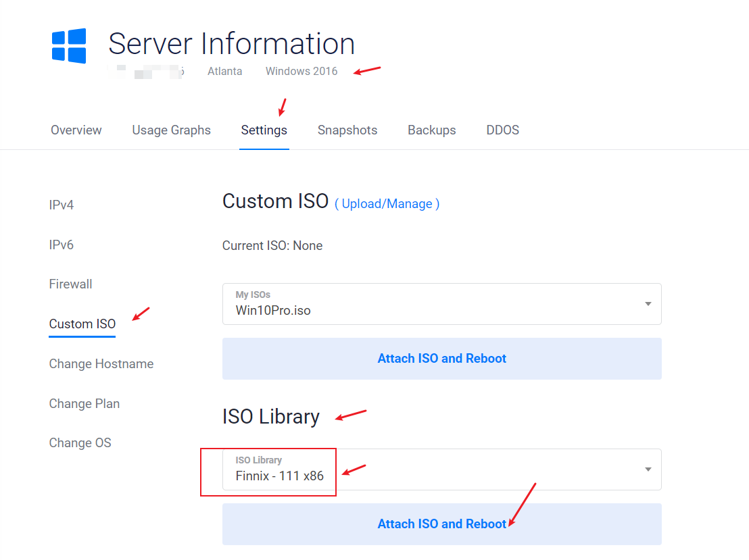
Task: View the DDOS tab
Action: pyautogui.click(x=502, y=130)
